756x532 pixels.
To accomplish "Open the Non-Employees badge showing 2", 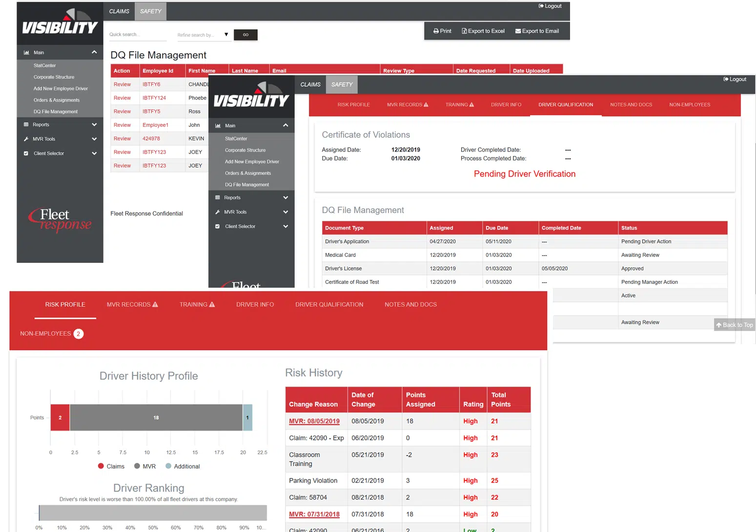I will click(78, 334).
